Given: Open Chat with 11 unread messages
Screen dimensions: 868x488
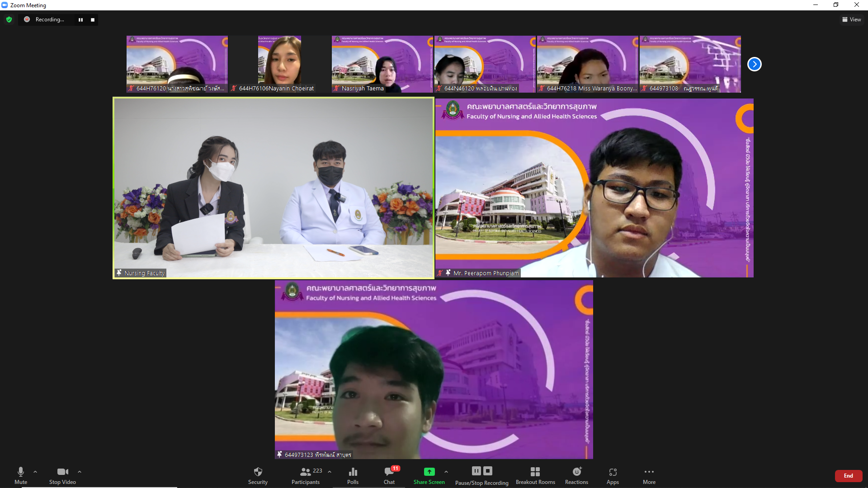Looking at the screenshot, I should [389, 475].
